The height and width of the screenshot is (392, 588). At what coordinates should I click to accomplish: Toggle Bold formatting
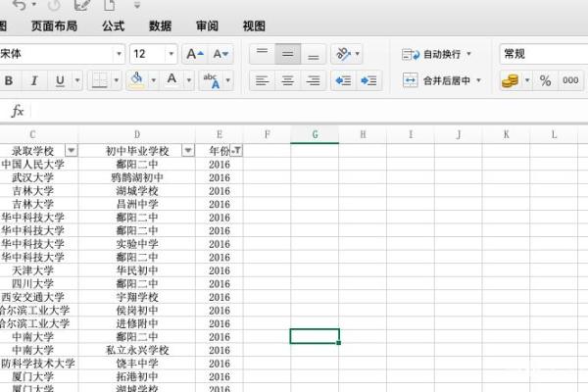9,80
